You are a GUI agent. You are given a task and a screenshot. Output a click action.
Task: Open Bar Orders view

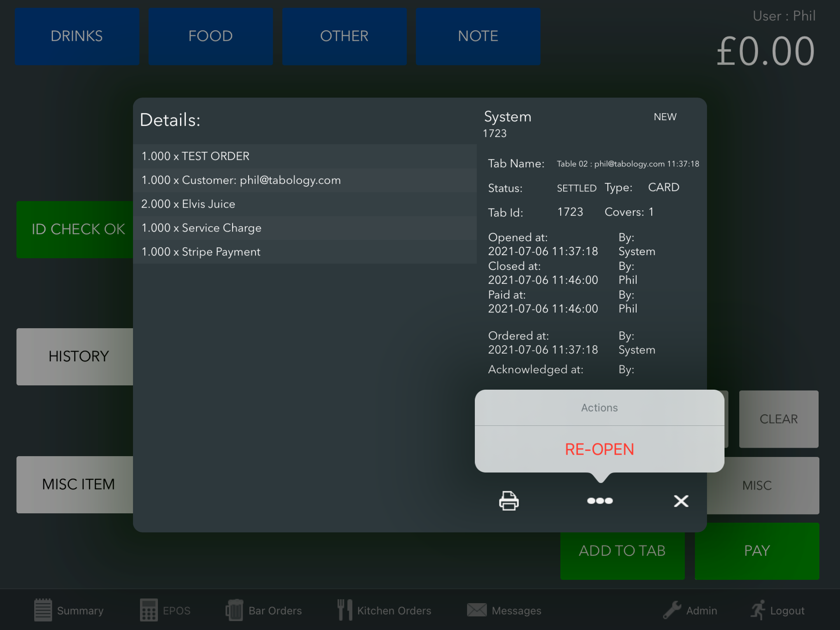pyautogui.click(x=264, y=610)
